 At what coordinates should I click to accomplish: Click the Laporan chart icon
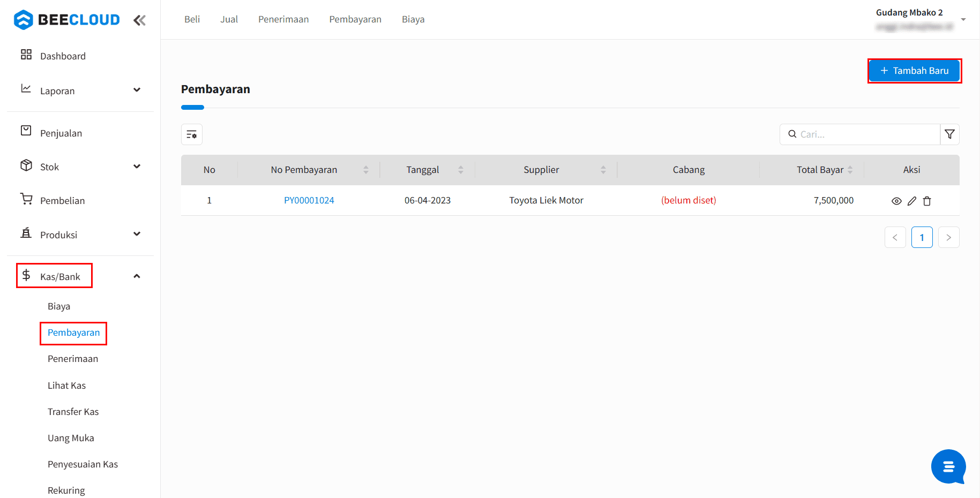tap(26, 88)
